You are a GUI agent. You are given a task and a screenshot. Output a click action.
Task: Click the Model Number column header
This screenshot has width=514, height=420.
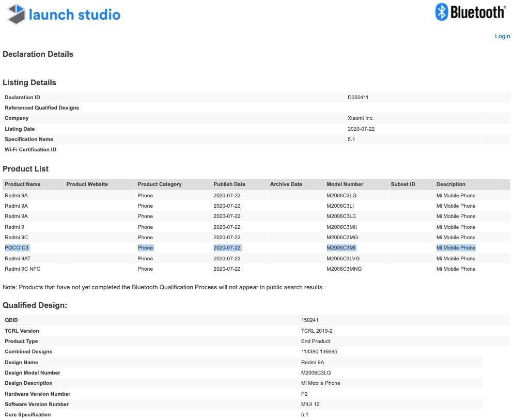click(345, 184)
